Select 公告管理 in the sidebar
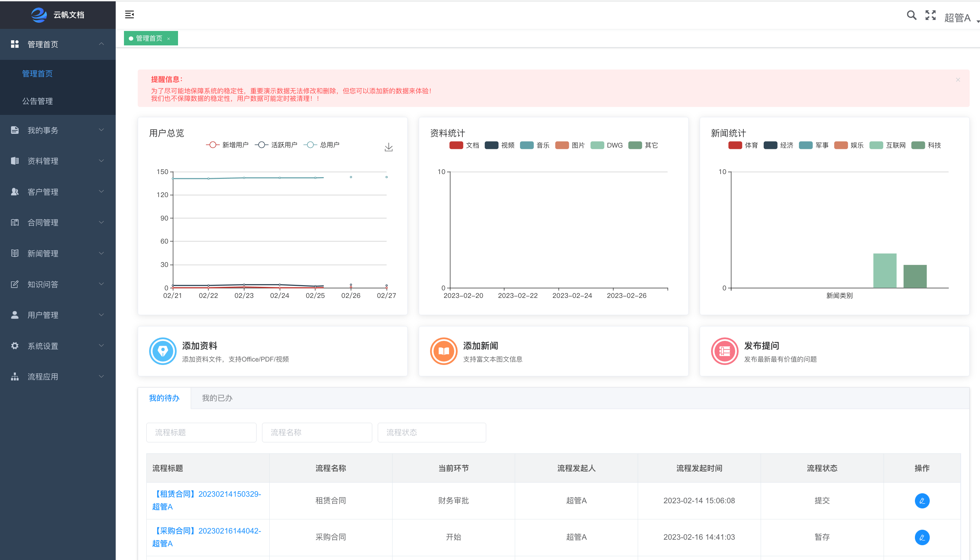This screenshot has width=980, height=560. tap(37, 101)
